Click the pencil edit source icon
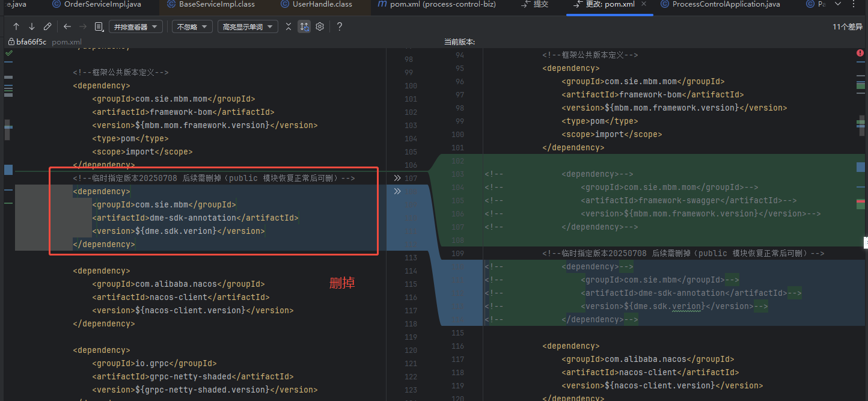The width and height of the screenshot is (868, 401). 47,26
